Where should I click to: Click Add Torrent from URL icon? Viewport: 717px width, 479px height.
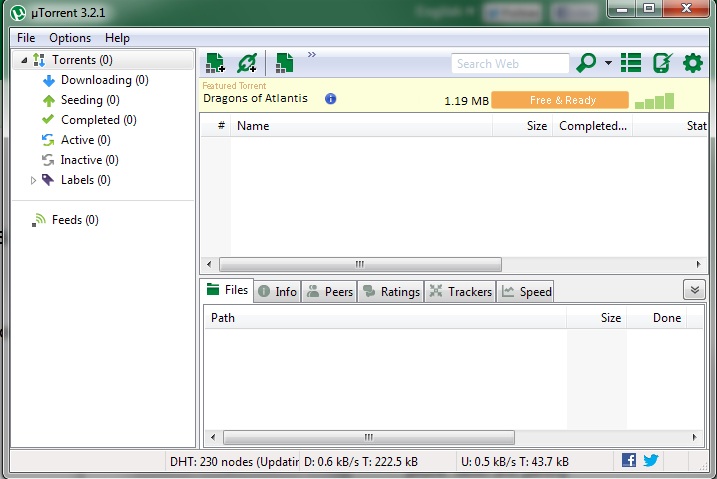pos(247,63)
